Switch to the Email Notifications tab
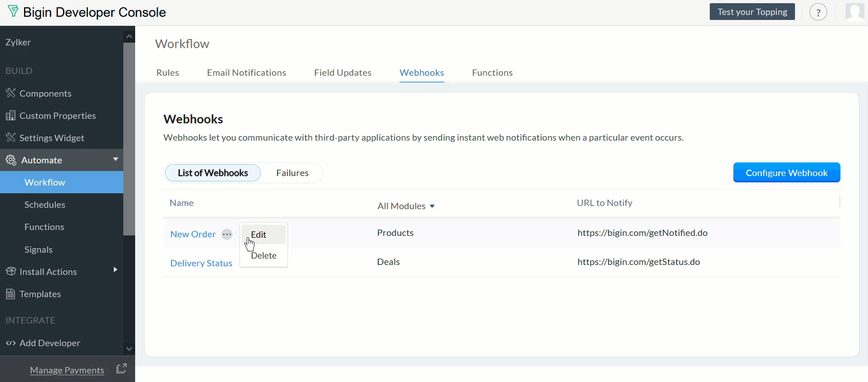 tap(247, 73)
